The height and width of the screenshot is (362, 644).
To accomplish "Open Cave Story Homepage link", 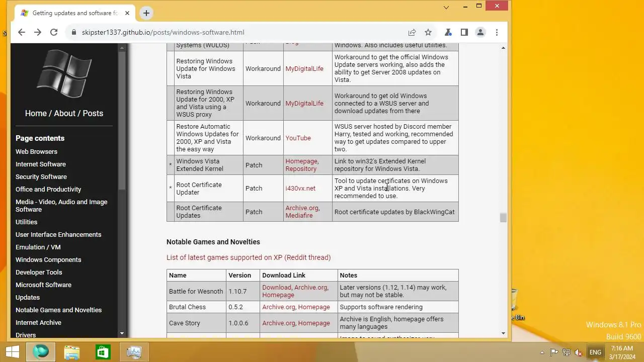I will point(314,323).
